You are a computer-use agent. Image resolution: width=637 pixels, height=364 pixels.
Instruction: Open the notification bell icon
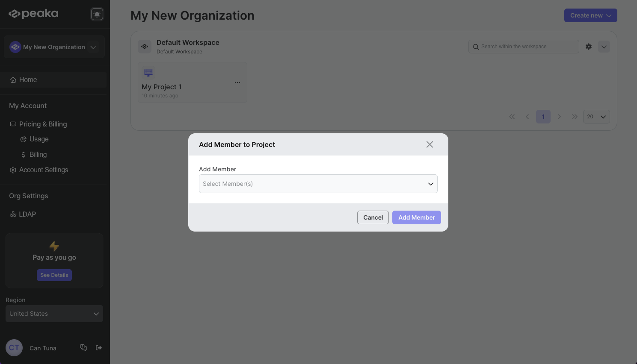97,14
